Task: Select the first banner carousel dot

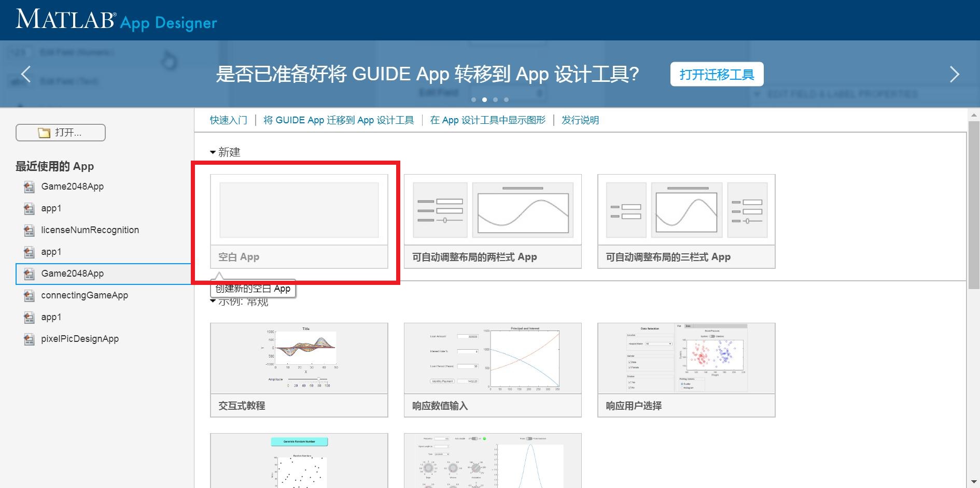Action: [473, 99]
